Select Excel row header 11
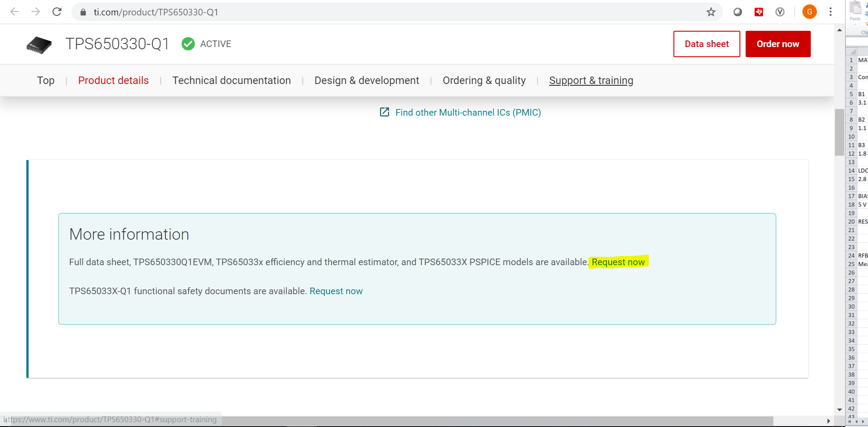The height and width of the screenshot is (427, 868). tap(851, 145)
